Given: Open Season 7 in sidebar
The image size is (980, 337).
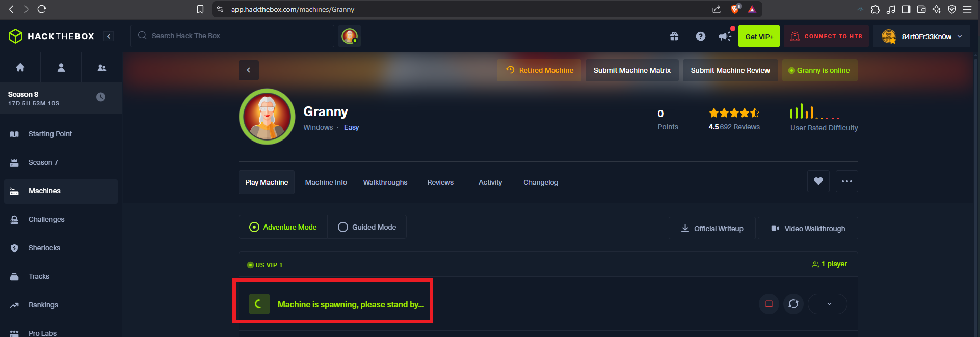Looking at the screenshot, I should [61, 162].
